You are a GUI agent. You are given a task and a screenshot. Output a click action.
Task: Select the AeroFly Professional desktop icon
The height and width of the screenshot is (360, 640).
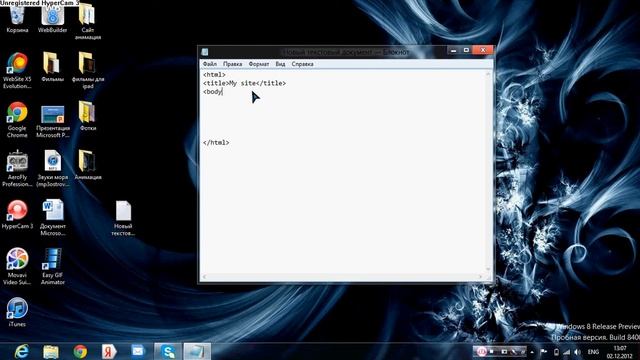(17, 169)
